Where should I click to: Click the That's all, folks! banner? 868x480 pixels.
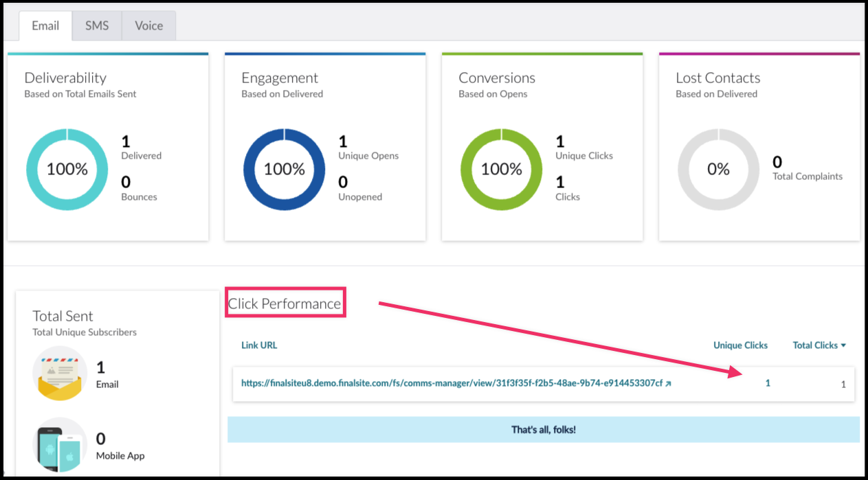click(543, 430)
